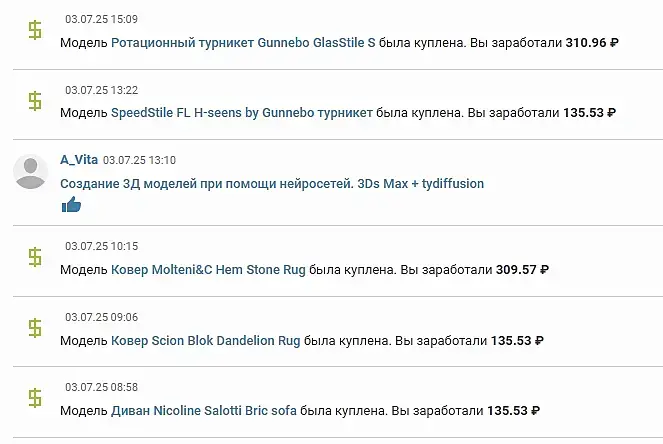This screenshot has height=444, width=663.
Task: Click dollar icon for Nicoline sofa sale
Action: (x=35, y=398)
